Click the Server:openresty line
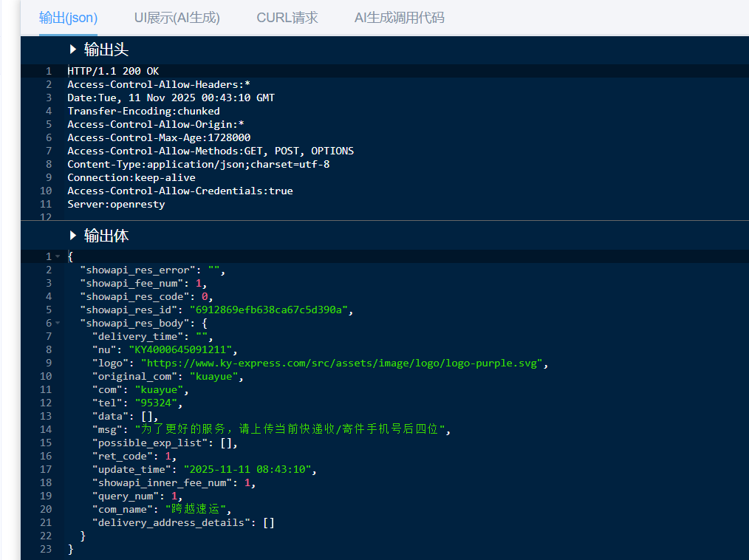This screenshot has height=560, width=749. [x=116, y=205]
